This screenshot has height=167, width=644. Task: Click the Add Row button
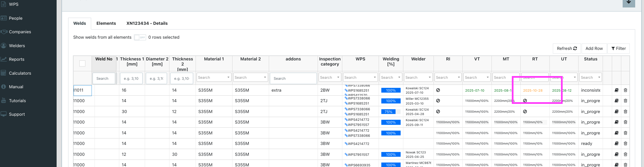[x=594, y=49]
